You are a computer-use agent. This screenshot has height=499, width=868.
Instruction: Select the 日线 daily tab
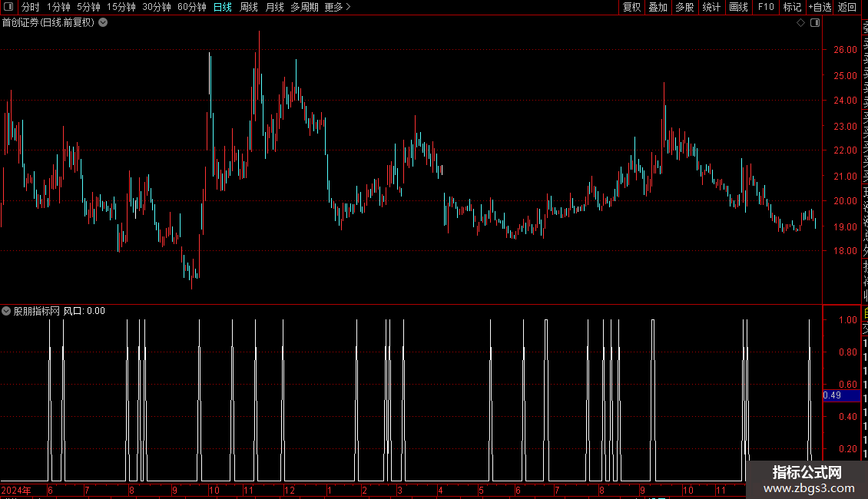pos(223,7)
